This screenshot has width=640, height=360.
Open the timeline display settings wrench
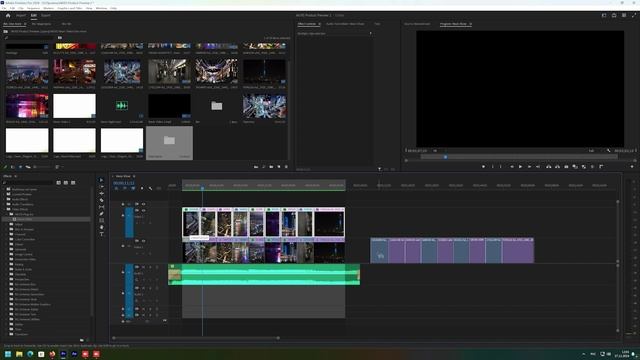click(150, 188)
